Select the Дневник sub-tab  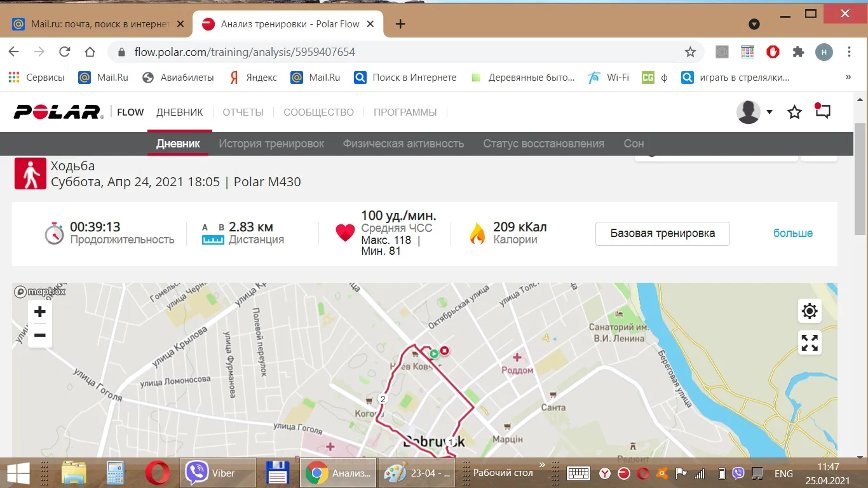[x=178, y=144]
